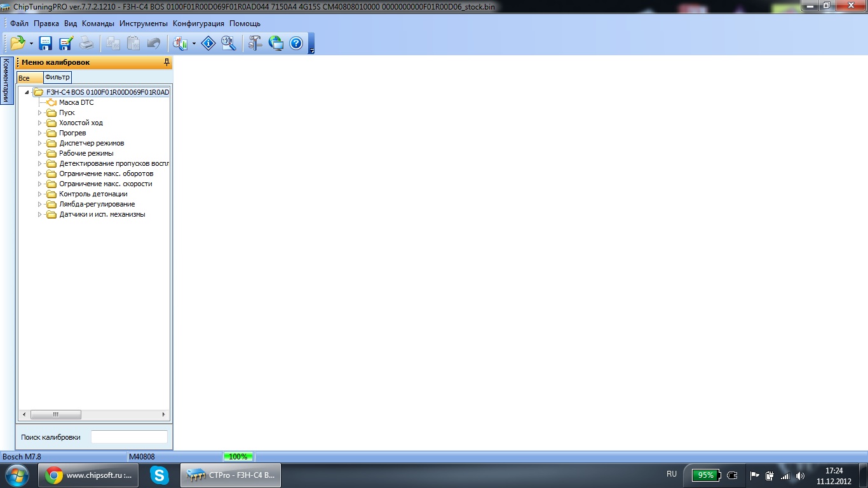Open Skype from the taskbar
Image resolution: width=868 pixels, height=488 pixels.
159,475
